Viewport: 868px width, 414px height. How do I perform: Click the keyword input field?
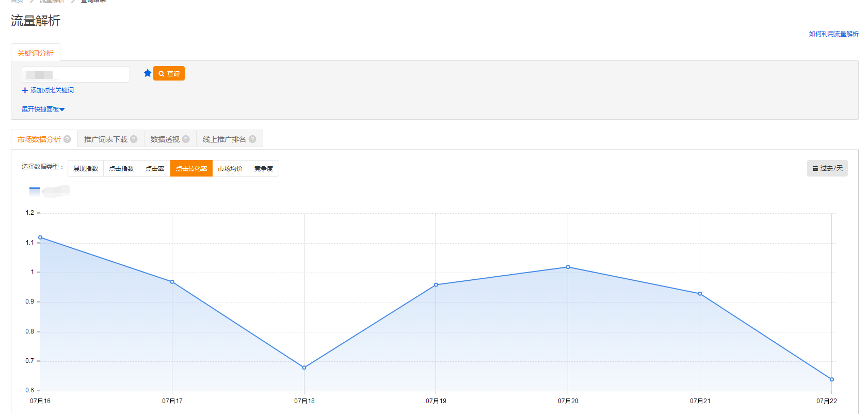(x=76, y=74)
